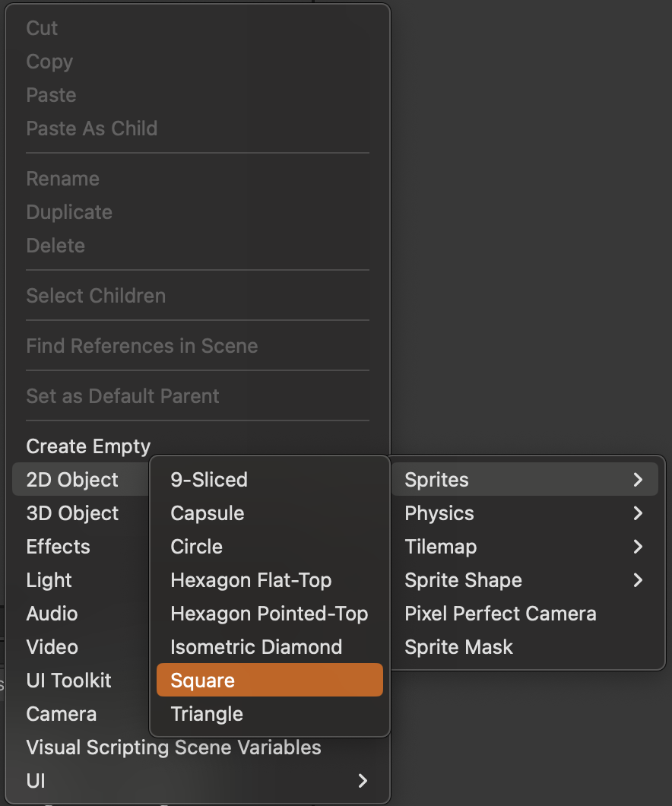672x806 pixels.
Task: Open the 2D Object menu entry
Action: pyautogui.click(x=72, y=480)
